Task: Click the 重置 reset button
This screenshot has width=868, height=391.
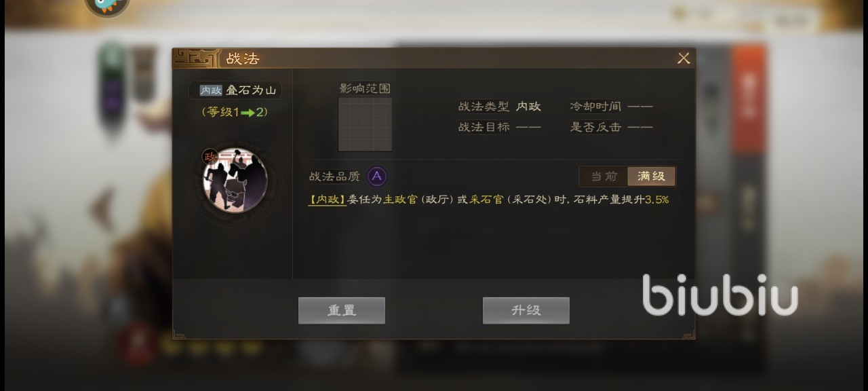Action: pos(342,310)
